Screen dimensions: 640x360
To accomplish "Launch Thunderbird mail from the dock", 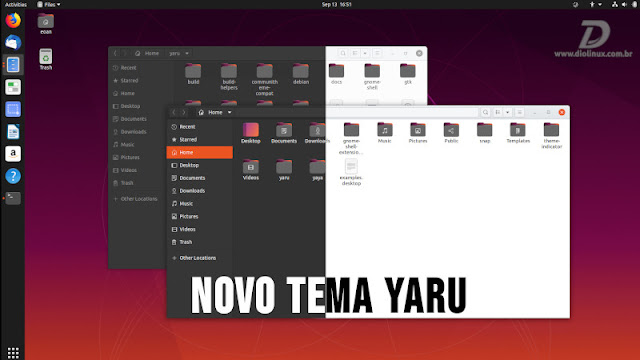I will click(x=13, y=42).
